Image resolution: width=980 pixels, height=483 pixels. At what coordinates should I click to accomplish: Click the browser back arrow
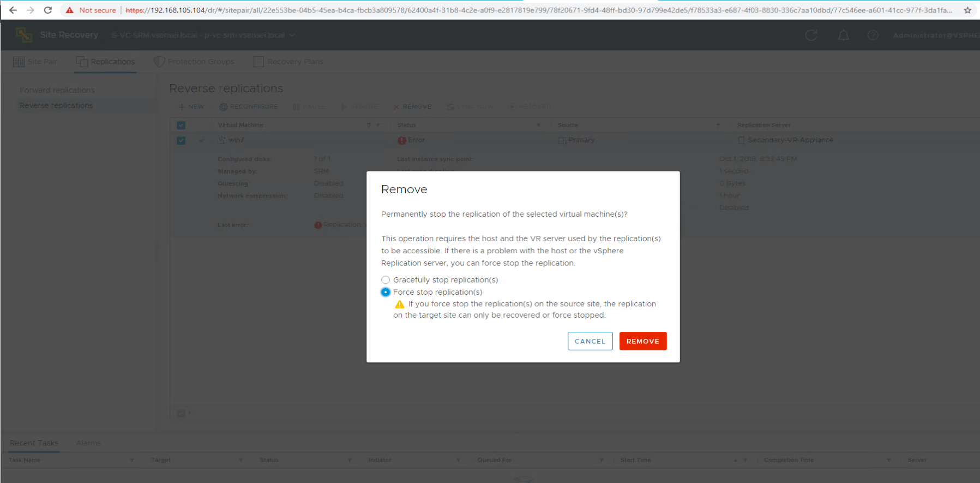(13, 10)
